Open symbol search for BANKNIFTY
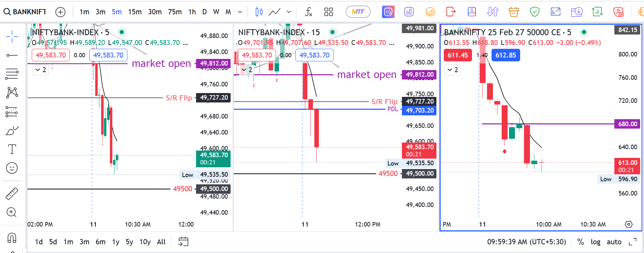 coord(24,12)
